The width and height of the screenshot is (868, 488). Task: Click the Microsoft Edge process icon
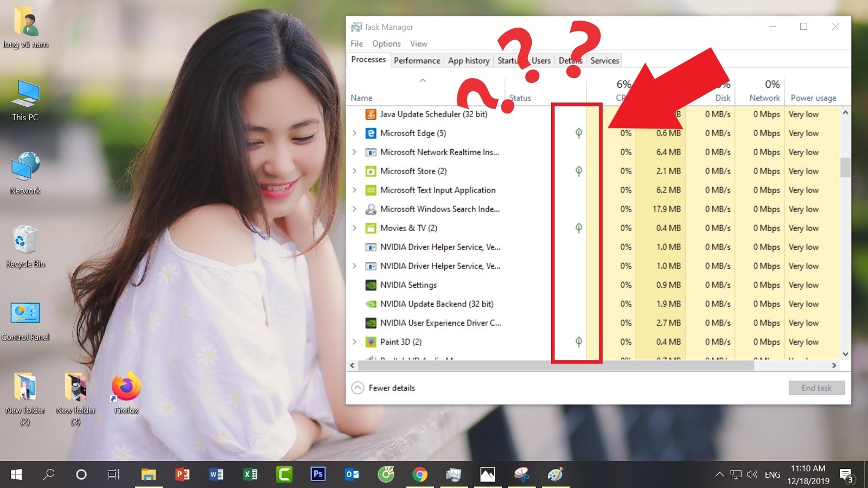tap(371, 133)
